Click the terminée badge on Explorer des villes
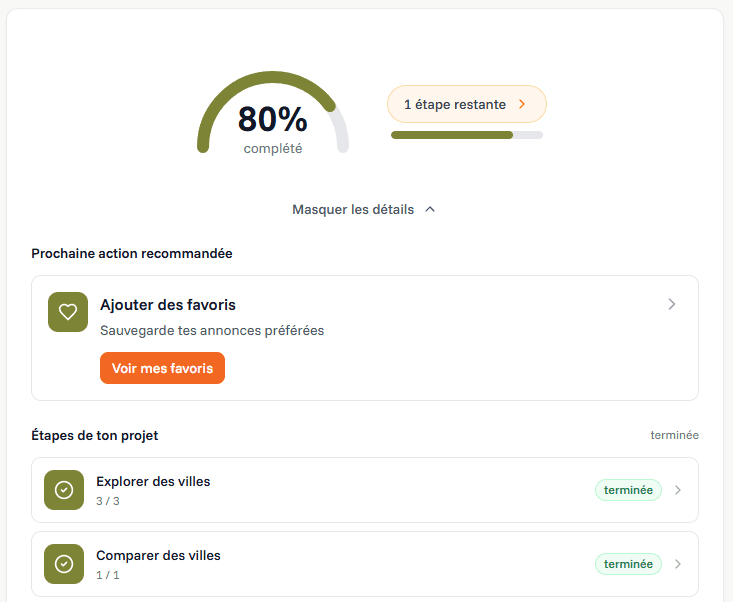 click(628, 490)
